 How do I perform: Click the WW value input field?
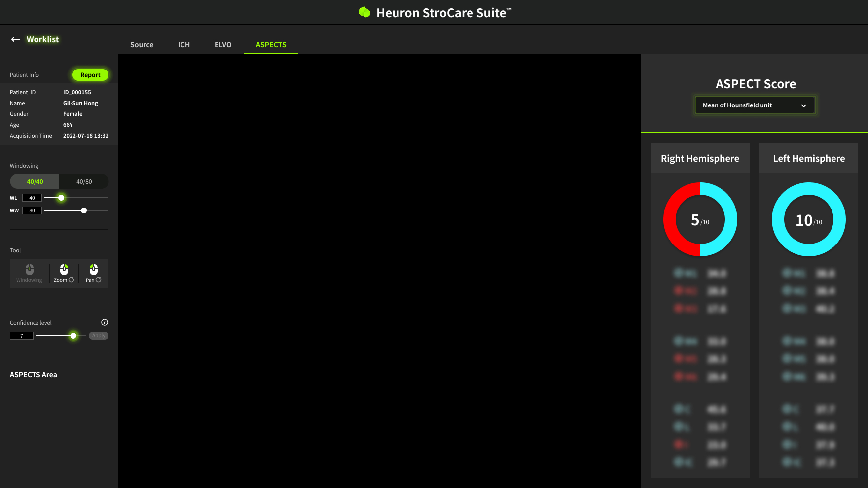coord(32,210)
